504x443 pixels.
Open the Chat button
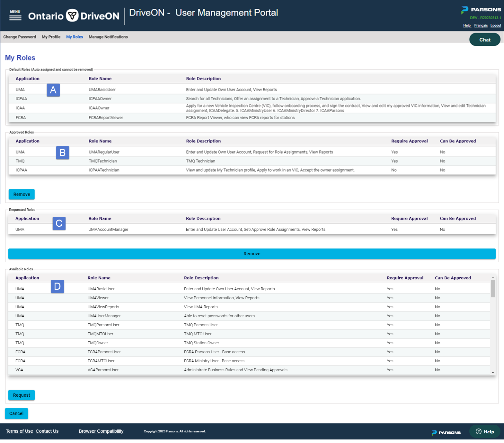[x=485, y=40]
